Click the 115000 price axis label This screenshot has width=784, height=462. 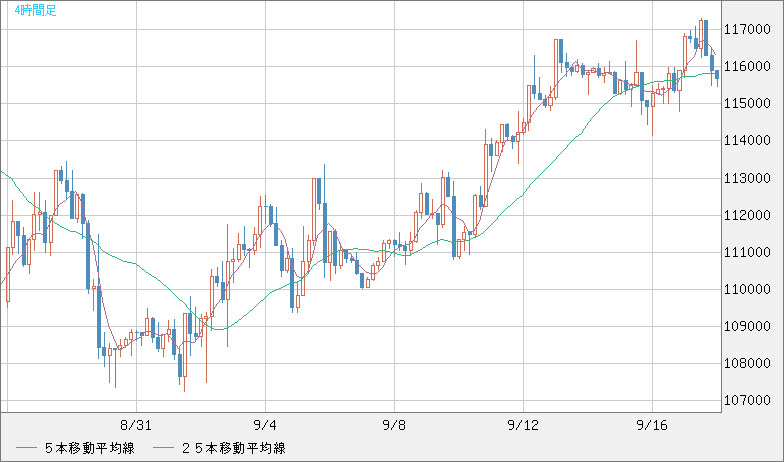[748, 104]
